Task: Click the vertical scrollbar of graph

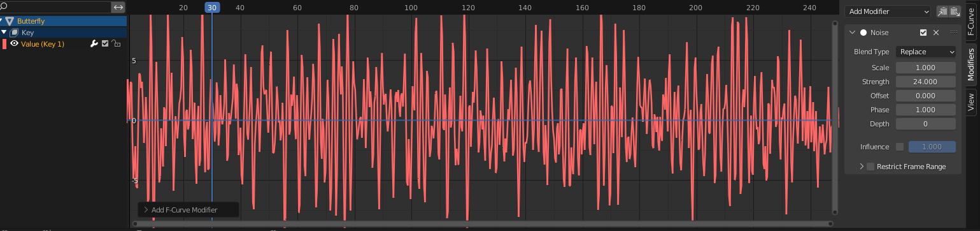Action: [x=835, y=118]
